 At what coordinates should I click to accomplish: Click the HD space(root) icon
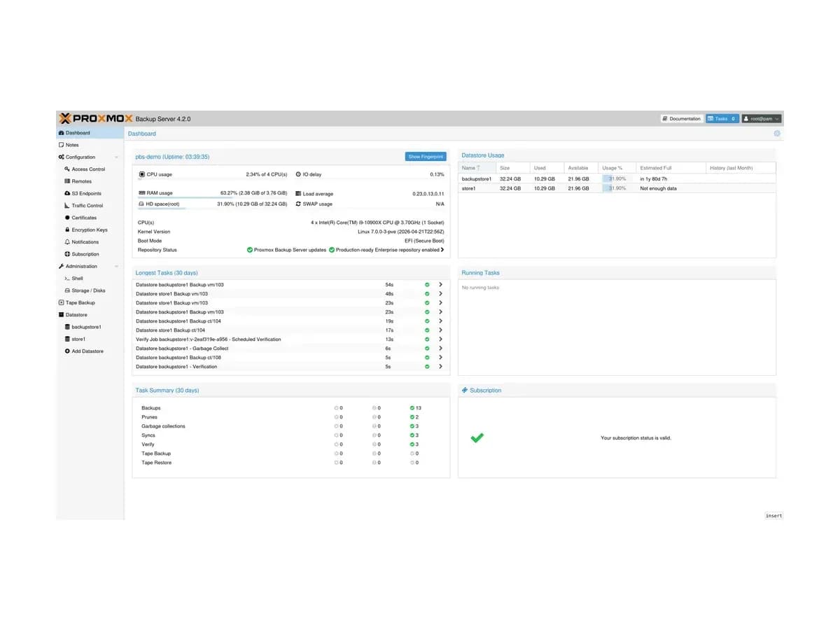141,204
